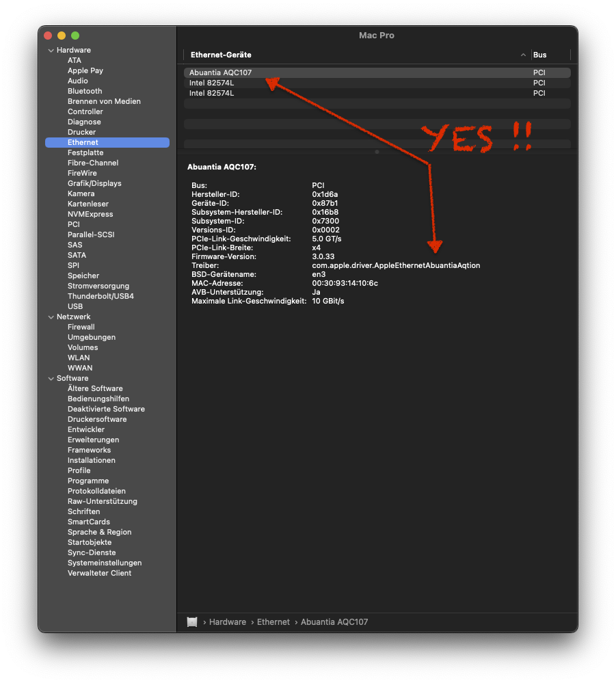The height and width of the screenshot is (683, 616).
Task: Open the Audio hardware entry
Action: tap(77, 81)
